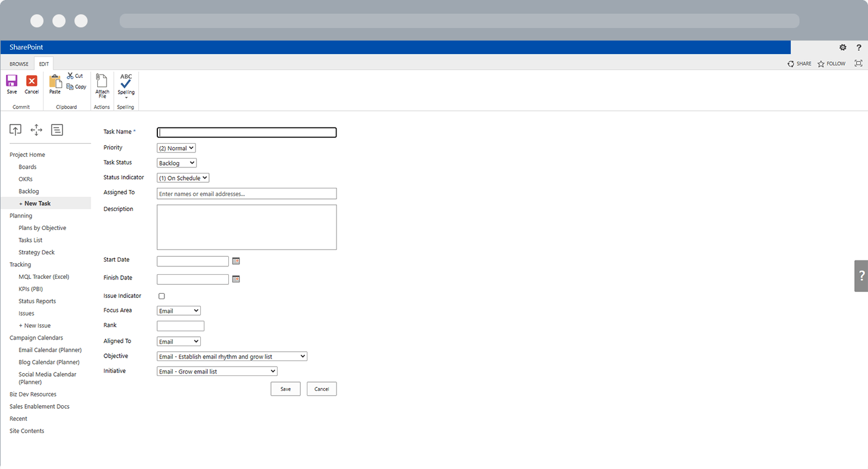This screenshot has height=469, width=868.
Task: Click the Save button below the form
Action: click(285, 389)
